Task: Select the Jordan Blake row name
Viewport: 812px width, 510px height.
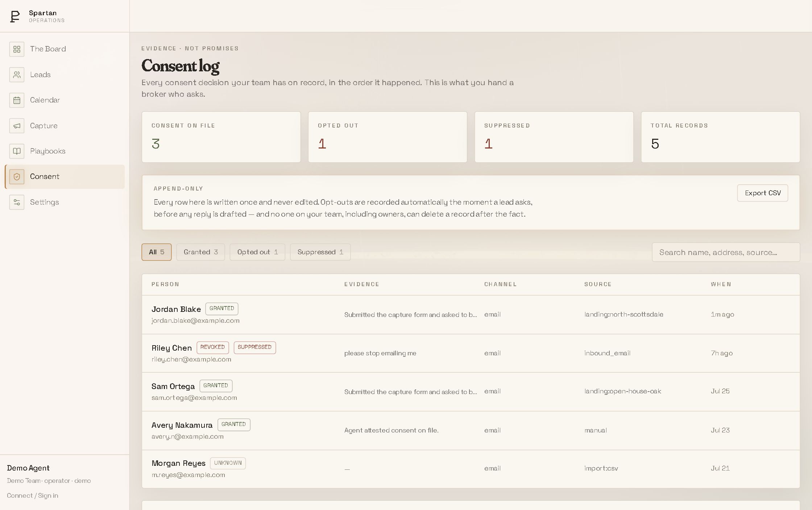Action: pyautogui.click(x=176, y=309)
